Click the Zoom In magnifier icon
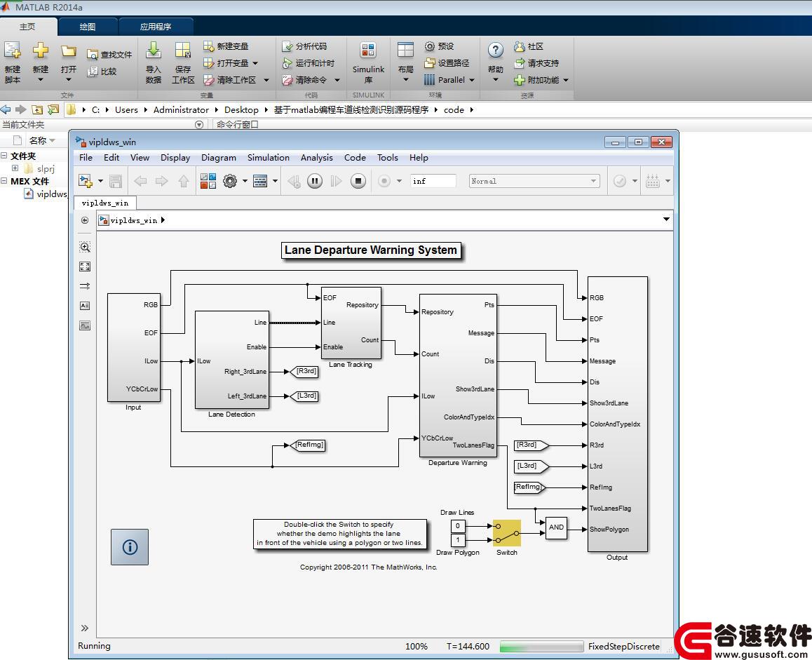812x660 pixels. (x=85, y=247)
